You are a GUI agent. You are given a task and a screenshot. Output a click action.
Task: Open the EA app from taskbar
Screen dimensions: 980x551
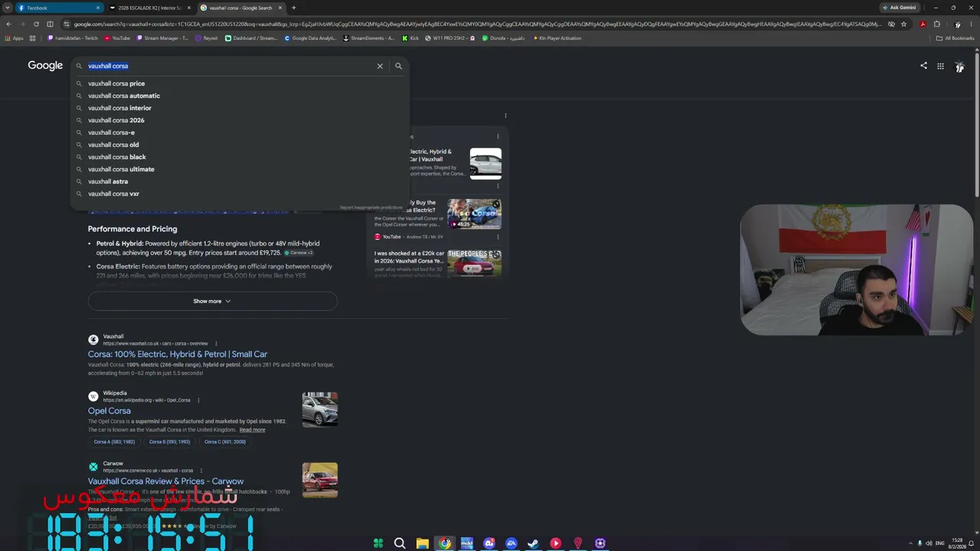(x=511, y=543)
